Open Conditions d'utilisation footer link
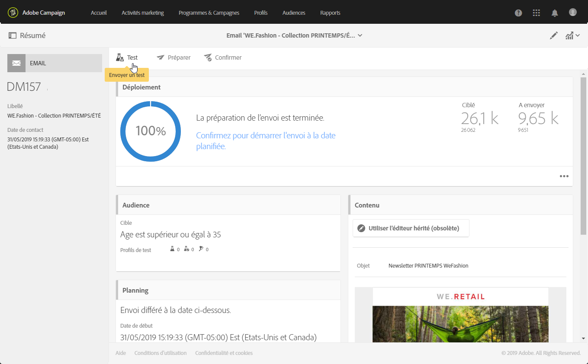 point(161,353)
